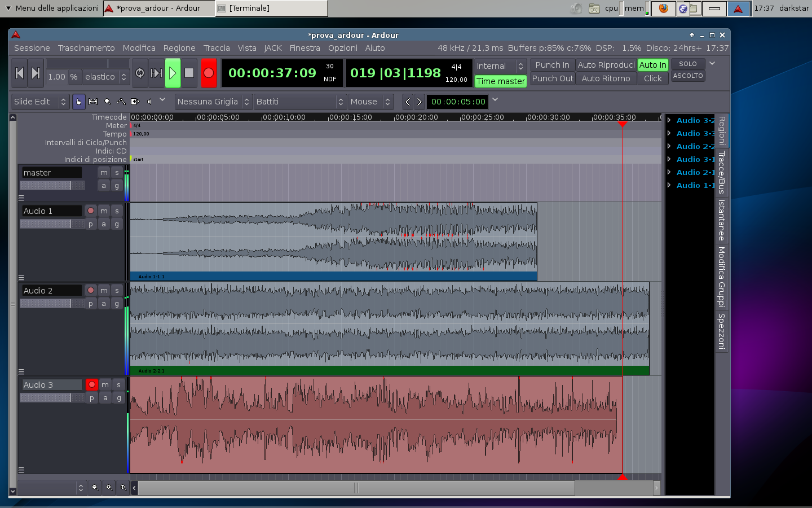
Task: Toggle loop playback button in transport
Action: pyautogui.click(x=140, y=73)
